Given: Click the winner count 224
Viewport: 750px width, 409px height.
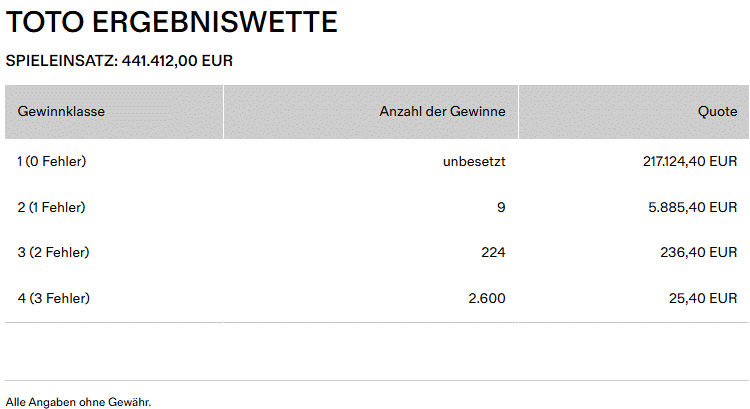Looking at the screenshot, I should point(493,253).
